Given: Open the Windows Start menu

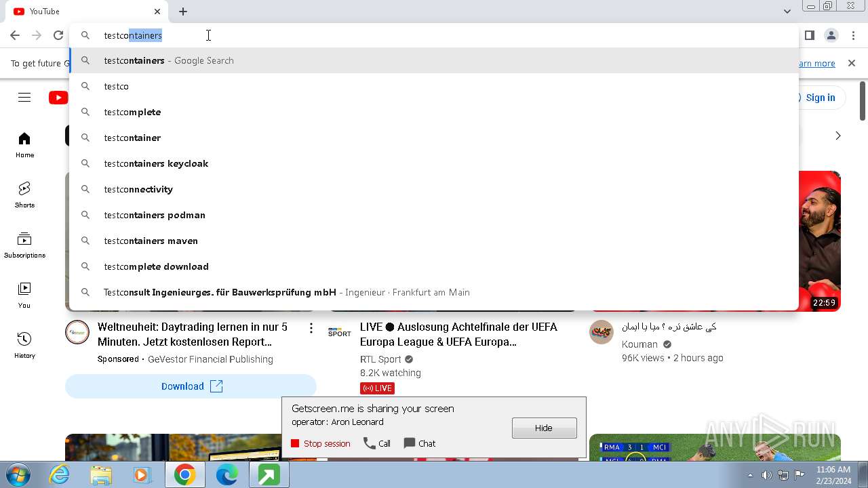Looking at the screenshot, I should [18, 474].
